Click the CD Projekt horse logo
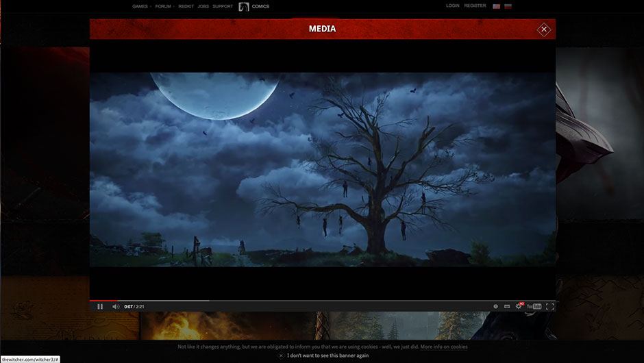Image resolution: width=644 pixels, height=363 pixels. pos(244,6)
